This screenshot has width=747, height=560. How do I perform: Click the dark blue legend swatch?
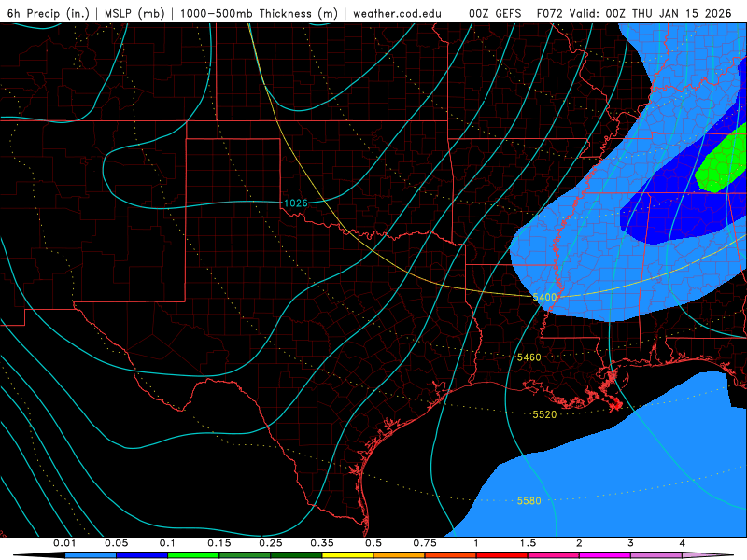pyautogui.click(x=142, y=555)
